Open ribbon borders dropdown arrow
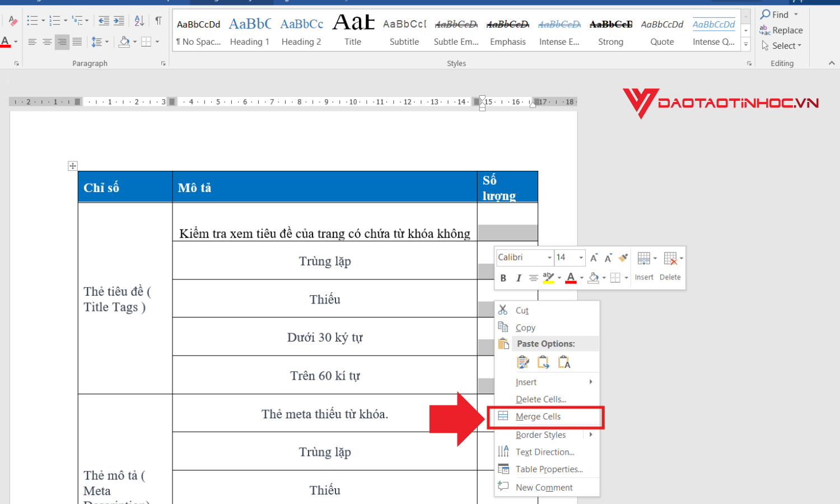 point(157,42)
